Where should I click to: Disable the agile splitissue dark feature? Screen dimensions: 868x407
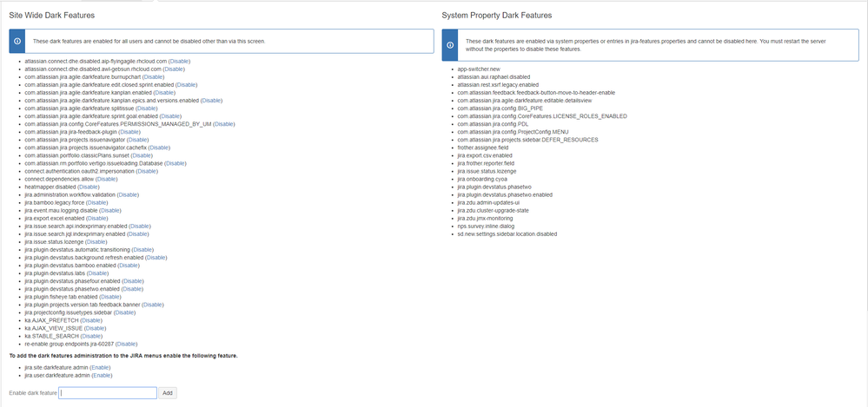(147, 108)
